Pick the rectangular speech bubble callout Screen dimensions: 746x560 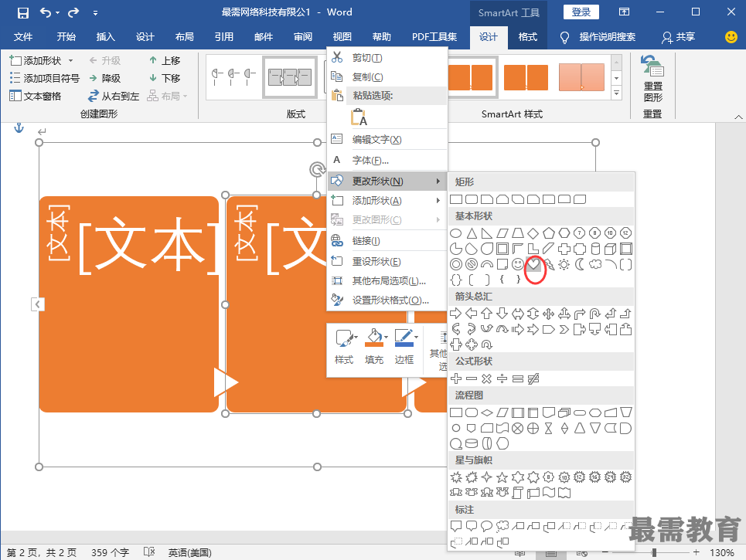[x=456, y=526]
